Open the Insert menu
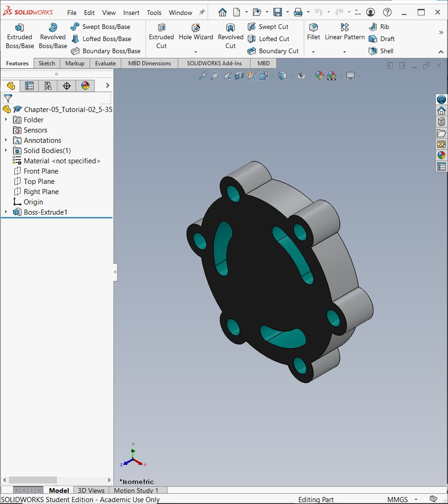The image size is (448, 504). click(131, 13)
